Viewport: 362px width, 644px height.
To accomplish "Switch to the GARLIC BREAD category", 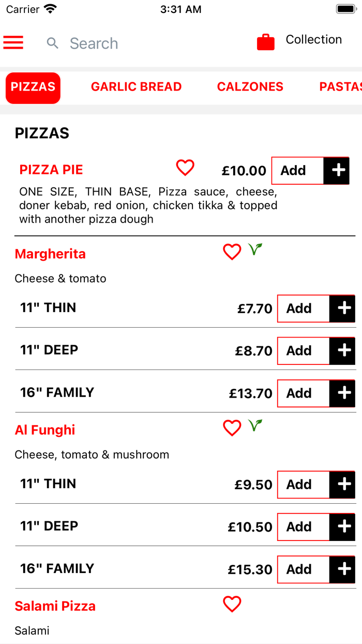I will tap(136, 87).
